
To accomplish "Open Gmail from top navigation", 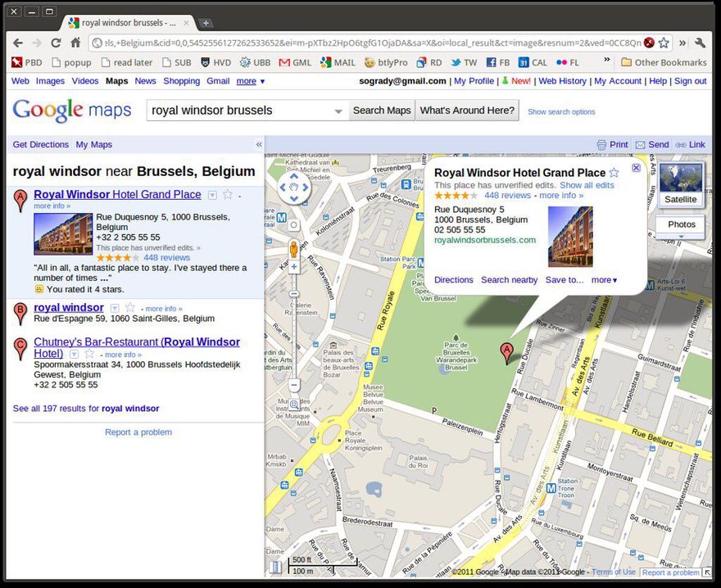I will point(218,81).
